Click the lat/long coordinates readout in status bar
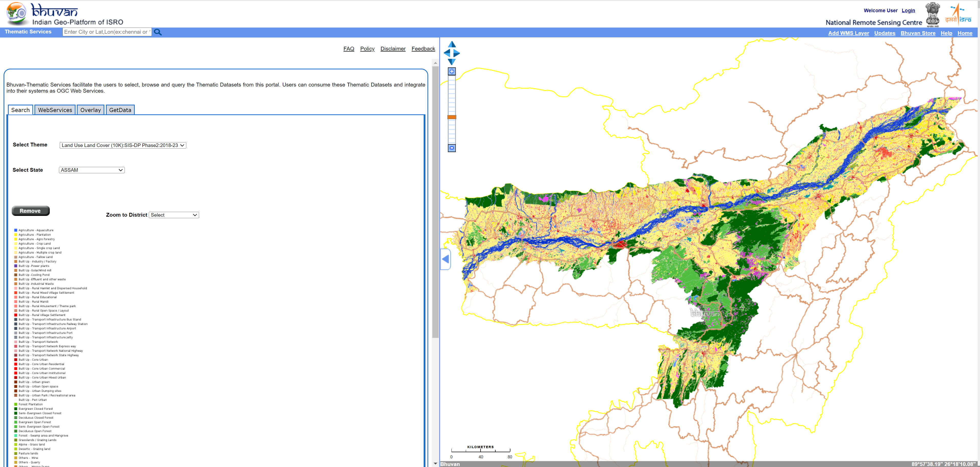The width and height of the screenshot is (980, 467). pyautogui.click(x=944, y=464)
